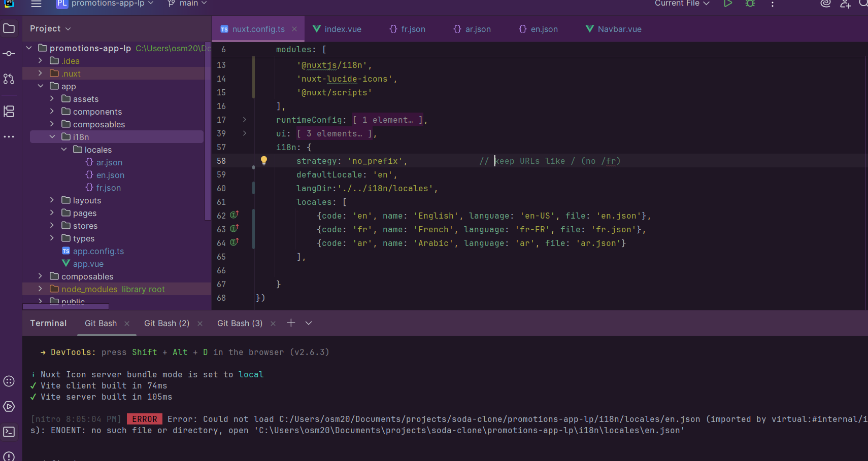This screenshot has height=461, width=868.
Task: Open the Terminal tool window icon
Action: pos(9,432)
